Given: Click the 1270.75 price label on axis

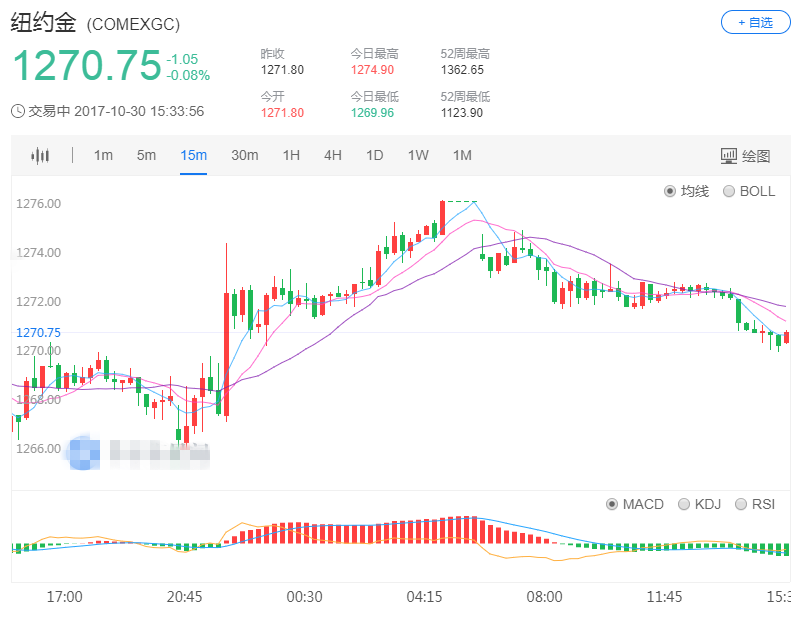Looking at the screenshot, I should coord(37,332).
